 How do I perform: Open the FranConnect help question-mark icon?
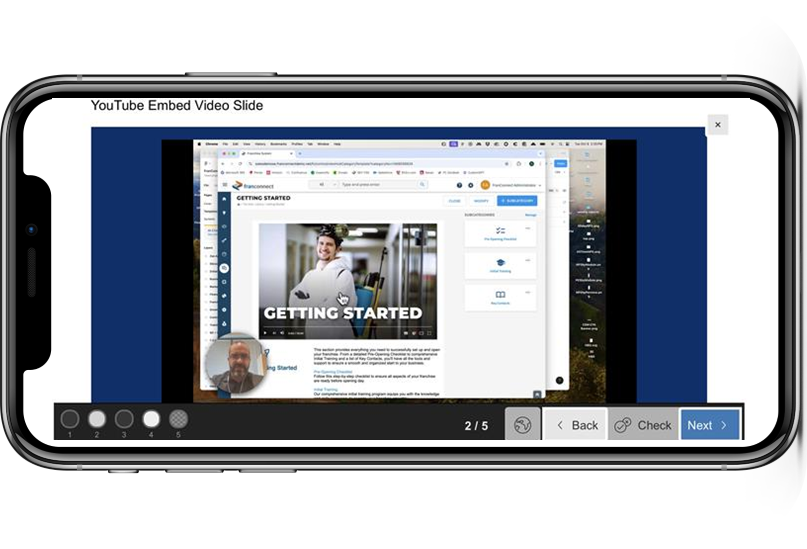click(x=460, y=185)
